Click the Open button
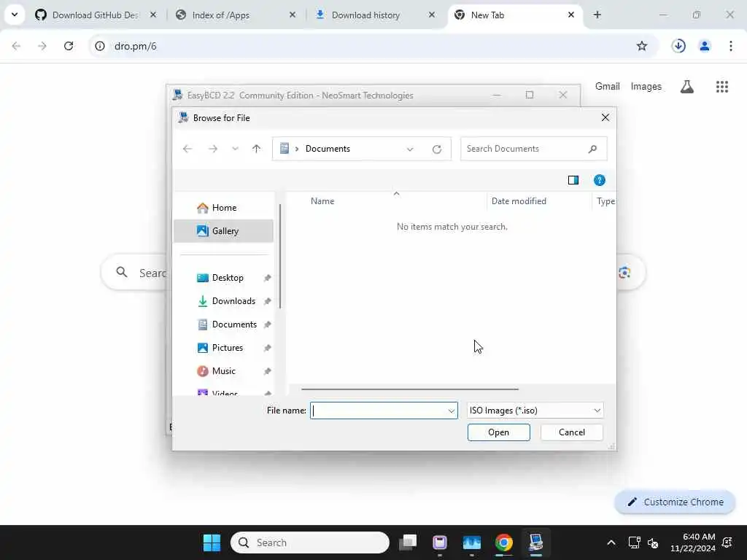 [498, 432]
